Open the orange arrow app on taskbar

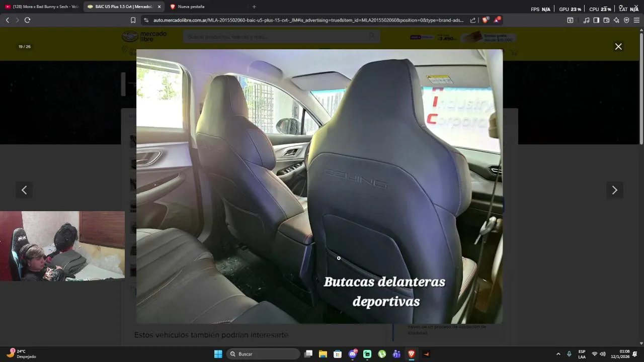(426, 354)
